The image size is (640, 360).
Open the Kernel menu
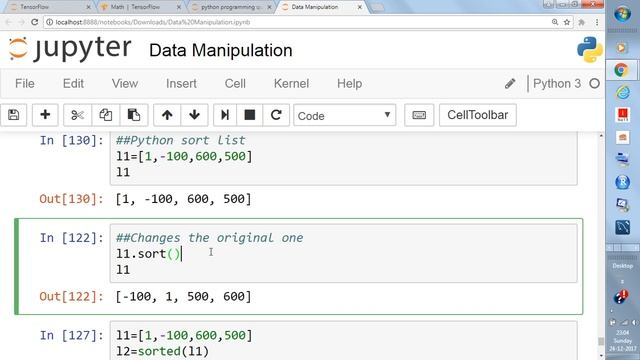pos(291,84)
